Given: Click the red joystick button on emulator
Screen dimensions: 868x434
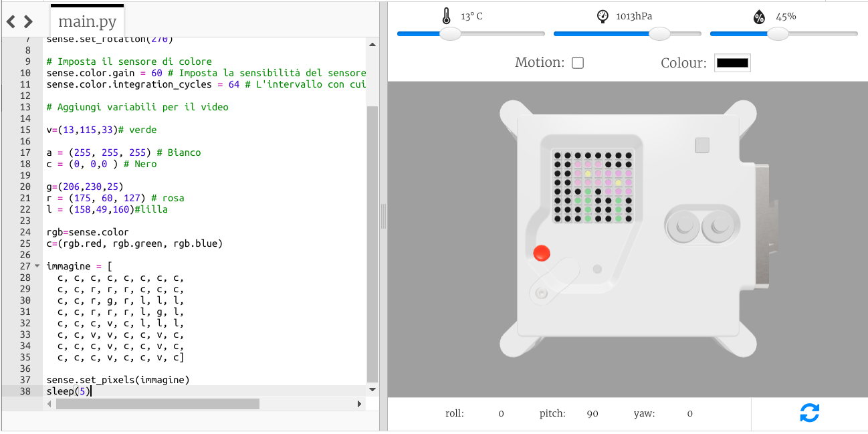Looking at the screenshot, I should coord(542,253).
